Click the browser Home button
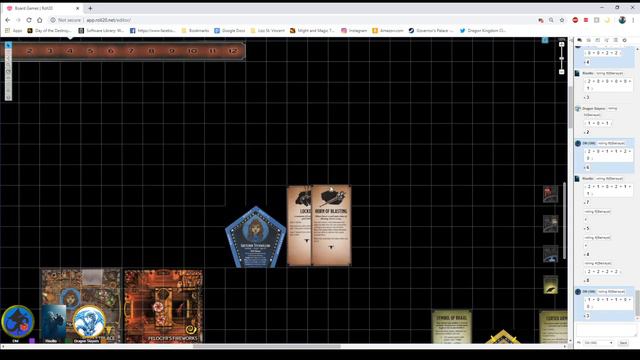Viewport: 640px width, 360px height. [40, 20]
